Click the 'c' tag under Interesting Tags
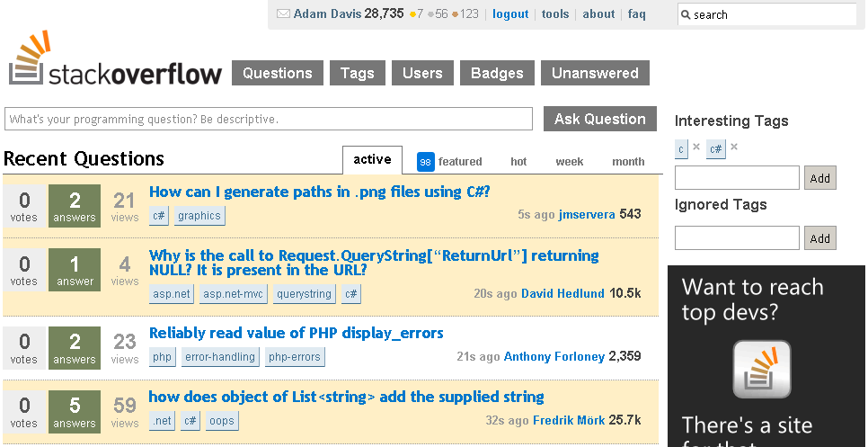The height and width of the screenshot is (447, 868). [681, 148]
